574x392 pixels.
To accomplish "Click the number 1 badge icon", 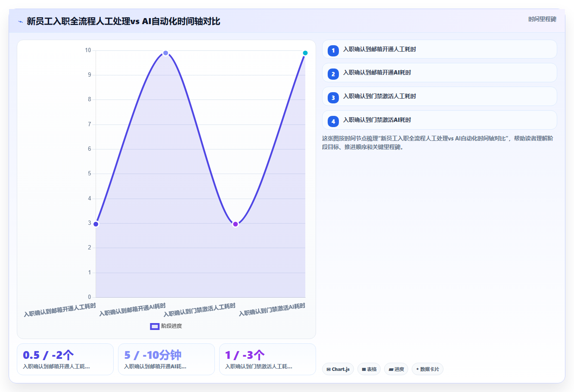I will tap(333, 50).
